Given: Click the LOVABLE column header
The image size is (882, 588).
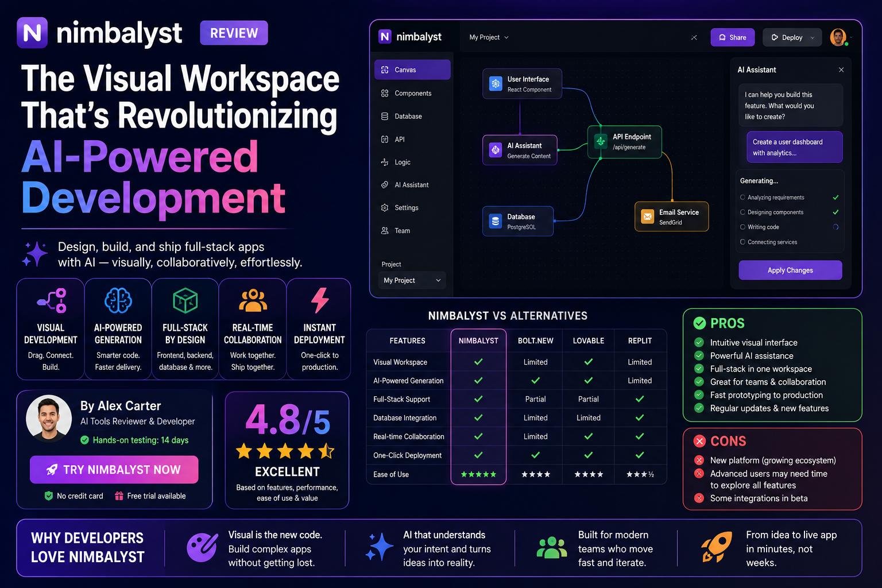Looking at the screenshot, I should coord(589,341).
